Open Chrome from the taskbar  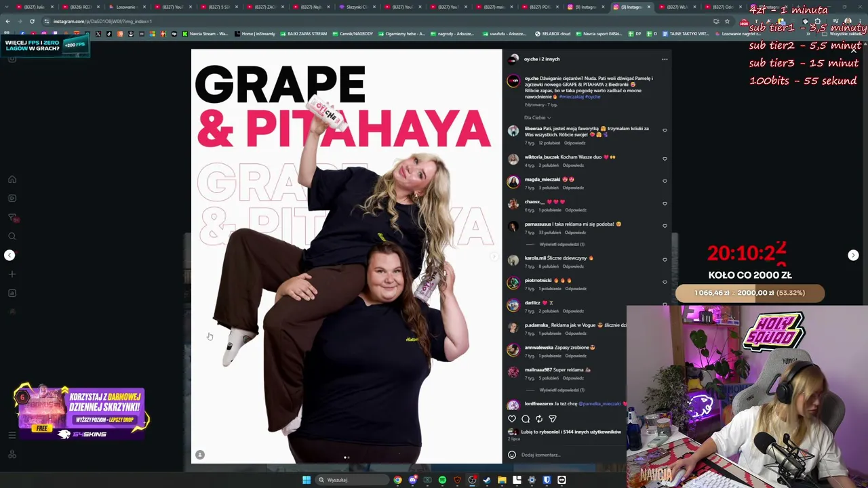[397, 480]
